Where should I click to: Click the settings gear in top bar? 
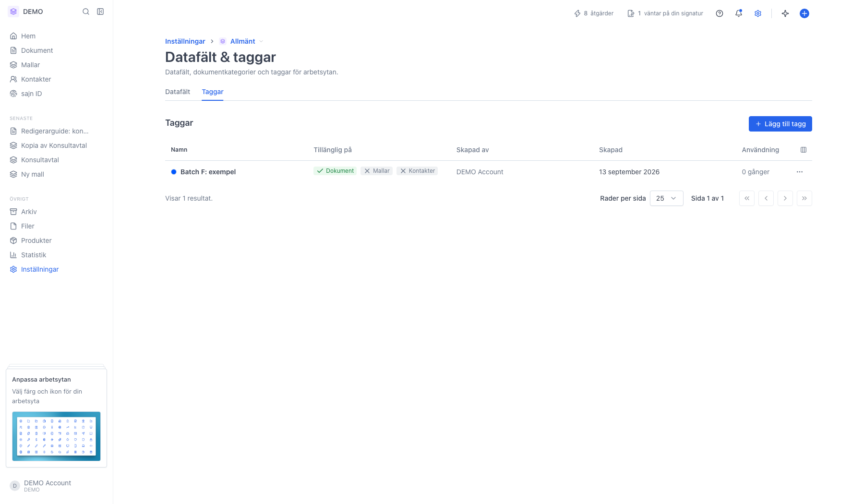[758, 13]
